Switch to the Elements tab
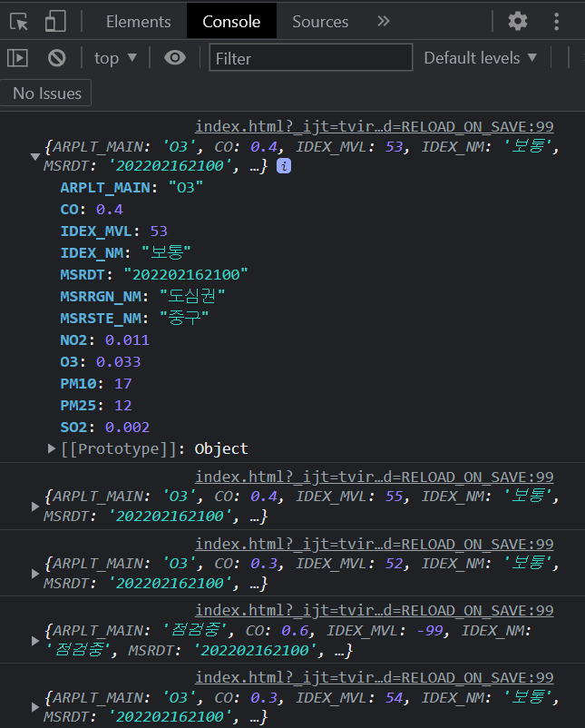This screenshot has height=728, width=585. coord(138,22)
